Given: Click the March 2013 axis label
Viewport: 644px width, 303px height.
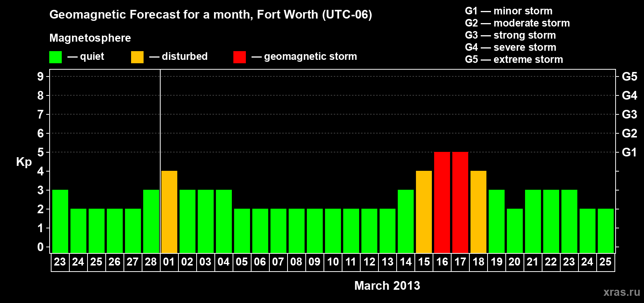Looking at the screenshot, I should (387, 286).
